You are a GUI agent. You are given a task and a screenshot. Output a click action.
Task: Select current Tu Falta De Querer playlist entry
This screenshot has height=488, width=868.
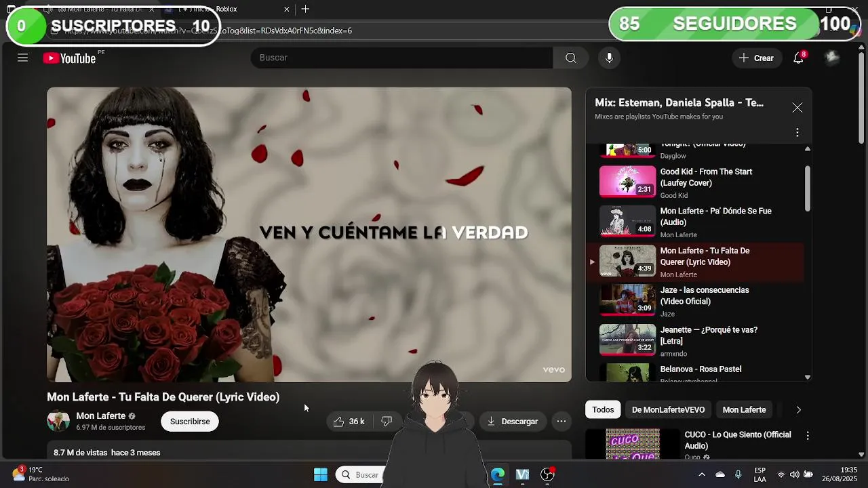695,262
